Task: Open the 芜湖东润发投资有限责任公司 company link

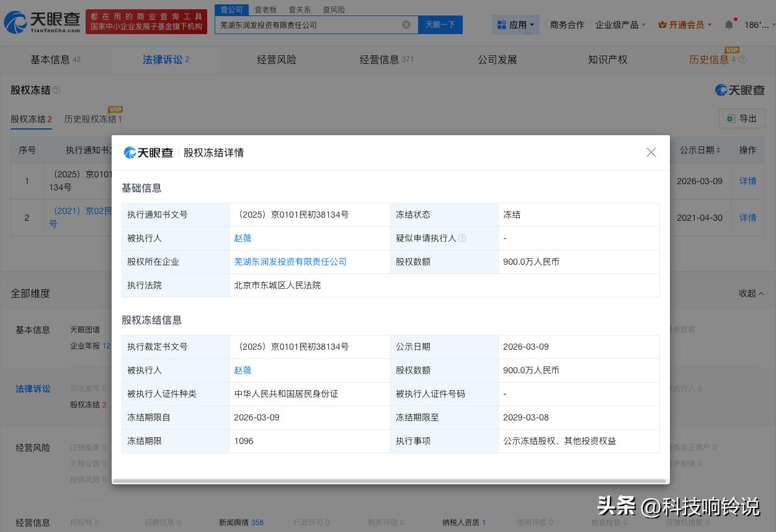Action: 290,262
